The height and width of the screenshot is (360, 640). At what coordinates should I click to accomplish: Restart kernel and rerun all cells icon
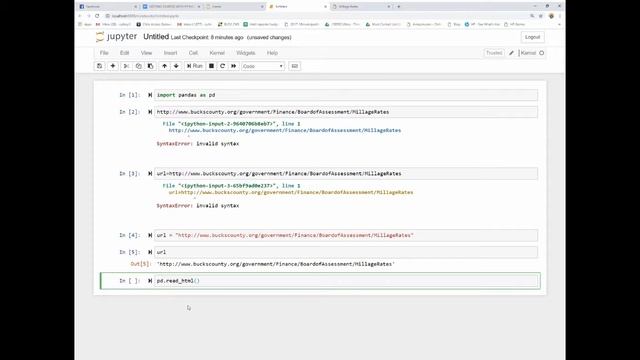233,66
